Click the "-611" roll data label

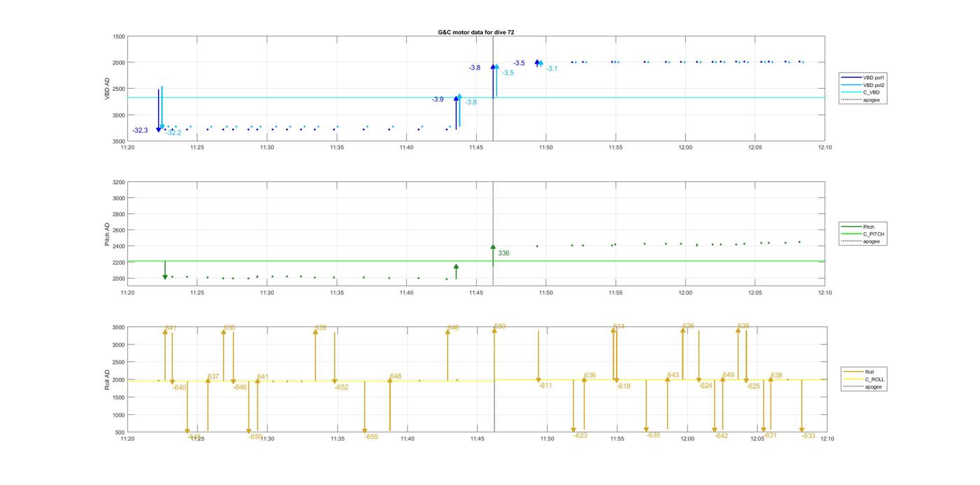[545, 386]
